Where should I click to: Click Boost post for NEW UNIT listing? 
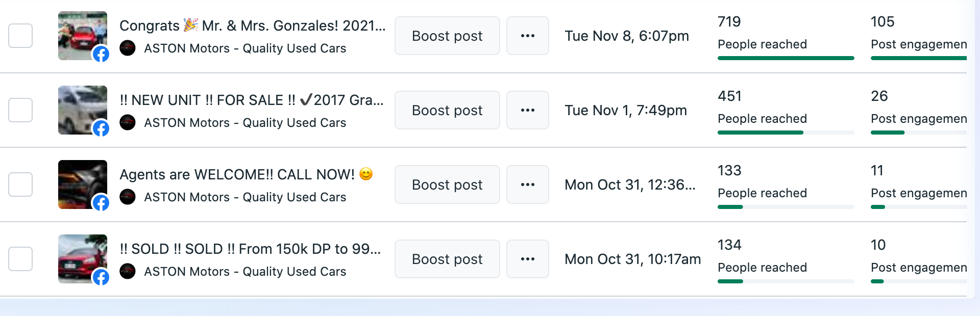point(447,110)
